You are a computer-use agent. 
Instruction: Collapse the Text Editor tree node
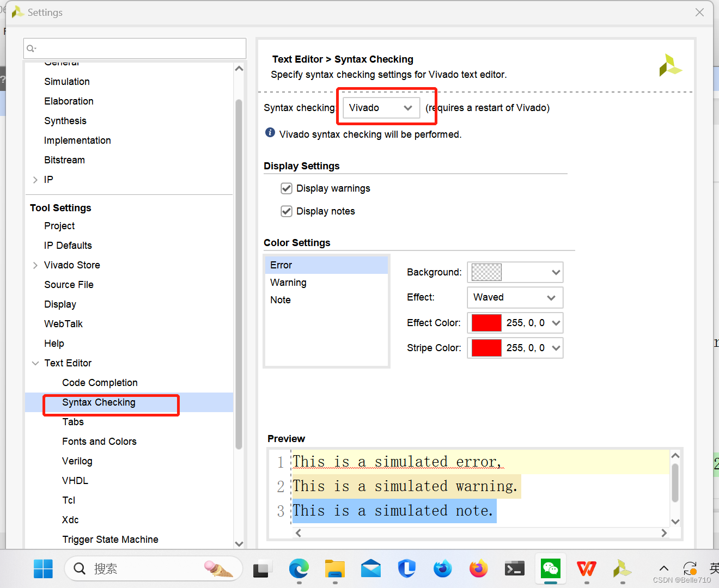[35, 363]
